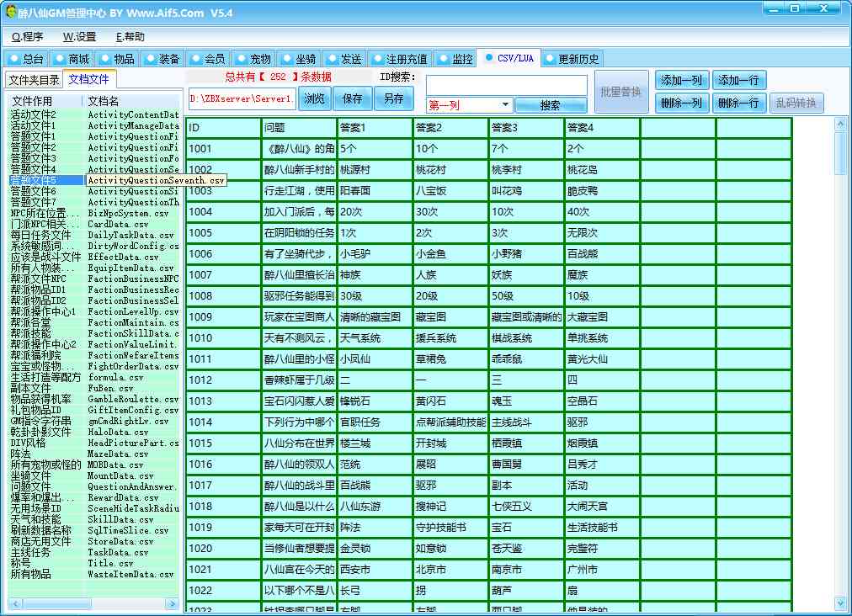
Task: Click the blue dot icon on 更新历史 tab
Action: pyautogui.click(x=550, y=59)
